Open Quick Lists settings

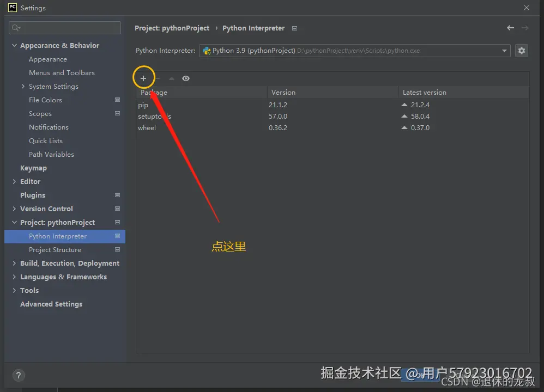click(x=46, y=140)
